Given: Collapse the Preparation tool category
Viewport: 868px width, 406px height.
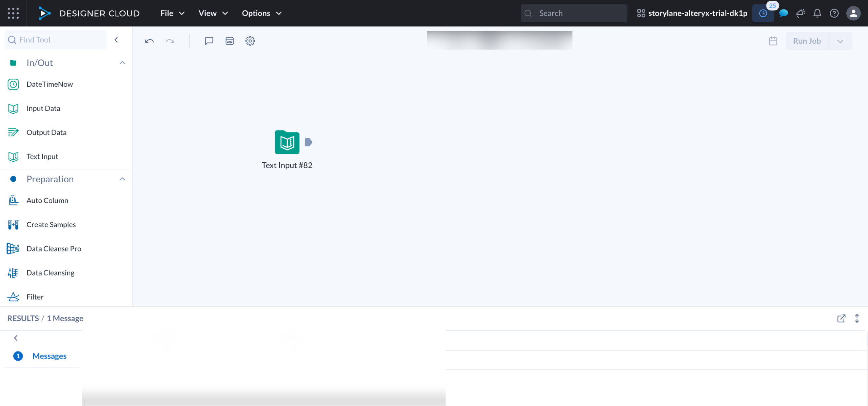Looking at the screenshot, I should pyautogui.click(x=122, y=179).
